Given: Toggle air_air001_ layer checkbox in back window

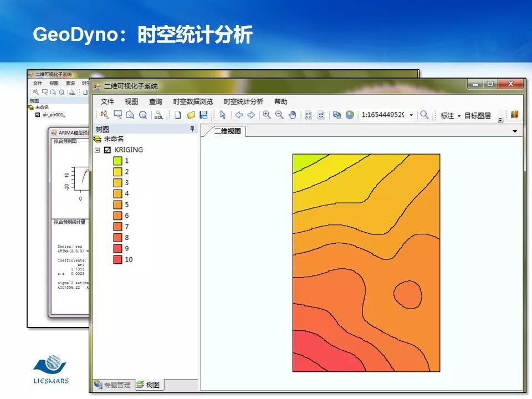Looking at the screenshot, I should point(38,115).
